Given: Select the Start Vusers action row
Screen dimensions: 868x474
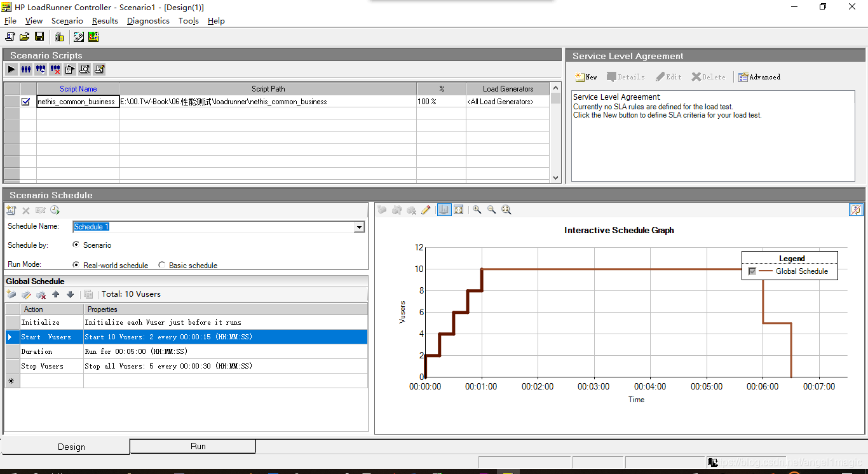Looking at the screenshot, I should click(x=186, y=337).
